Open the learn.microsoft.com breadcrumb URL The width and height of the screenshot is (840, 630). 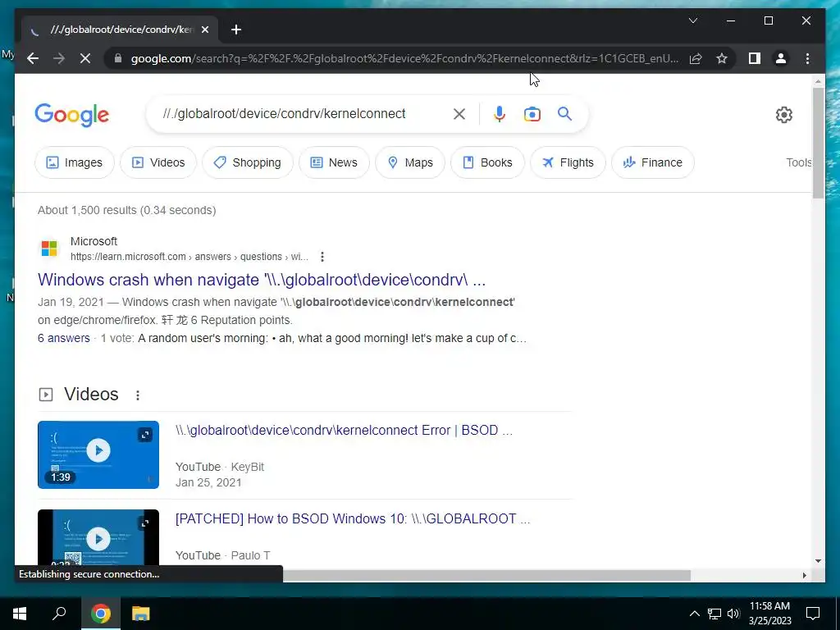[x=189, y=257]
